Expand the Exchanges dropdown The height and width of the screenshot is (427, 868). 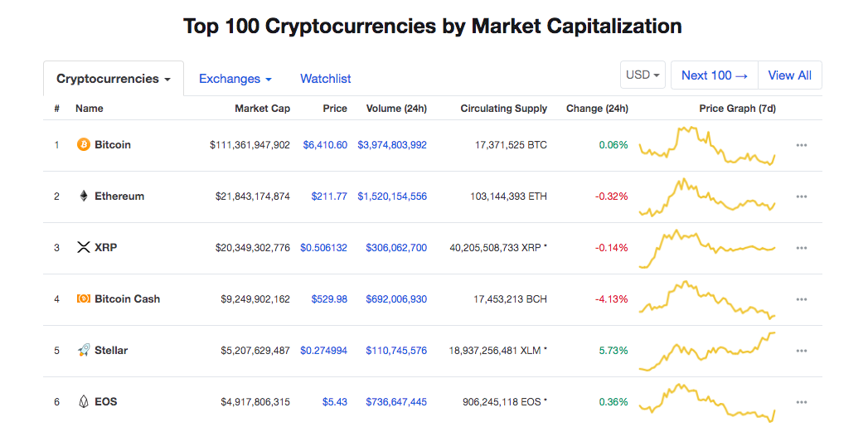click(235, 79)
